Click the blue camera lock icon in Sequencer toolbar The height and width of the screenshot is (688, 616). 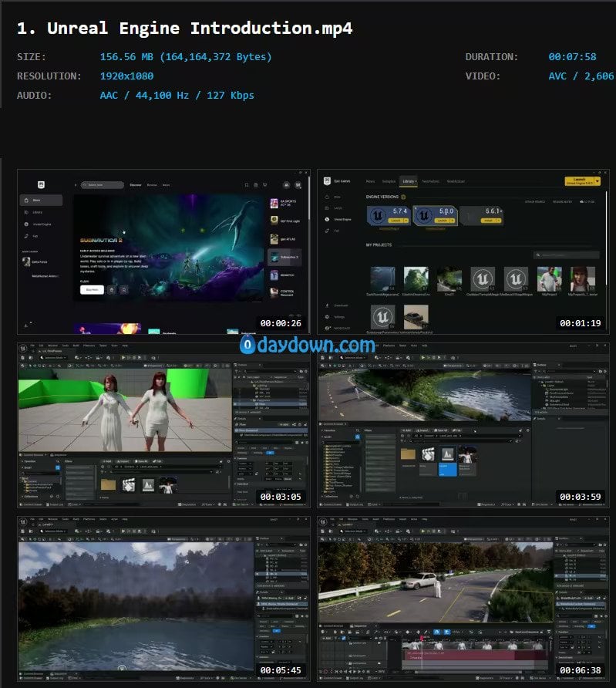pyautogui.click(x=436, y=632)
